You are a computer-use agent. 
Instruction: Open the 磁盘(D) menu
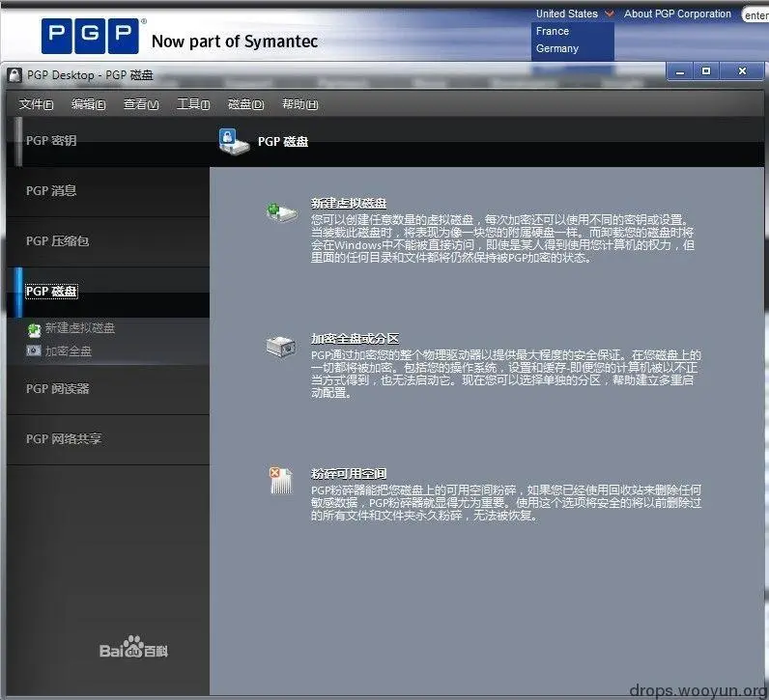(245, 104)
